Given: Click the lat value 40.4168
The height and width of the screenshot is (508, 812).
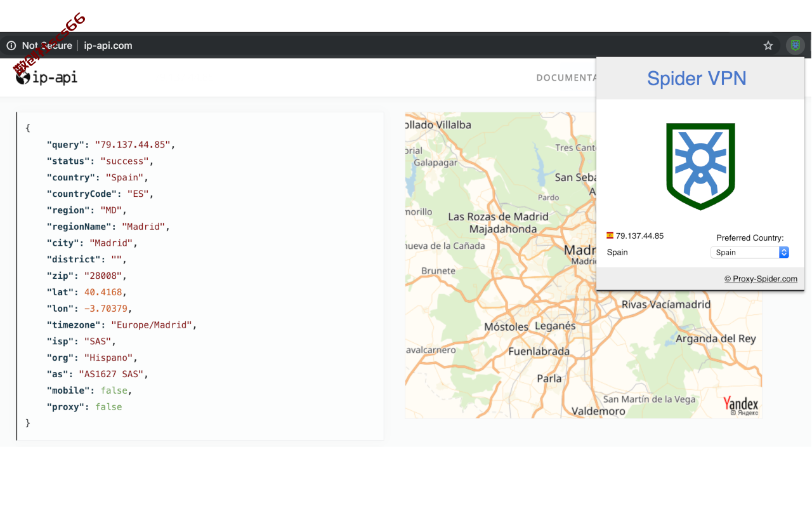Looking at the screenshot, I should coord(103,292).
